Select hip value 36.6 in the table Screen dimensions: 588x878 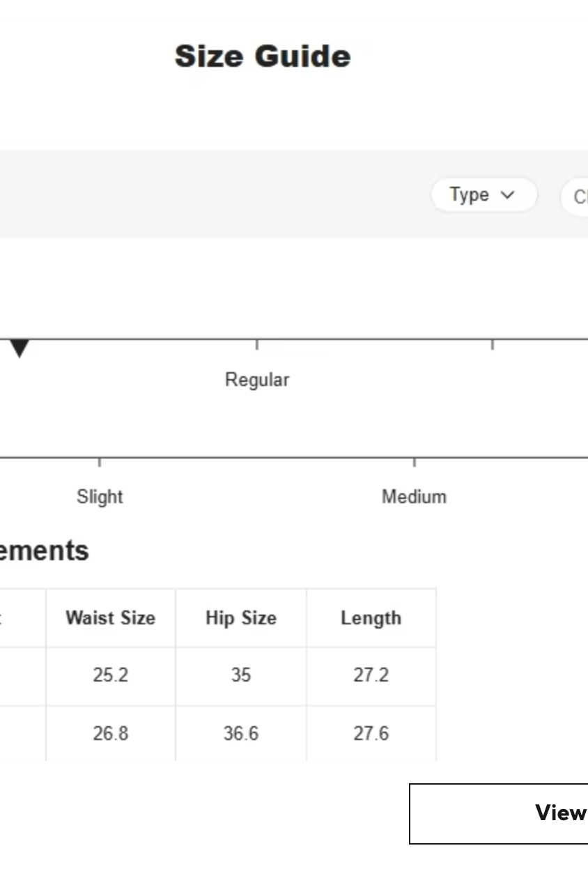pyautogui.click(x=240, y=734)
